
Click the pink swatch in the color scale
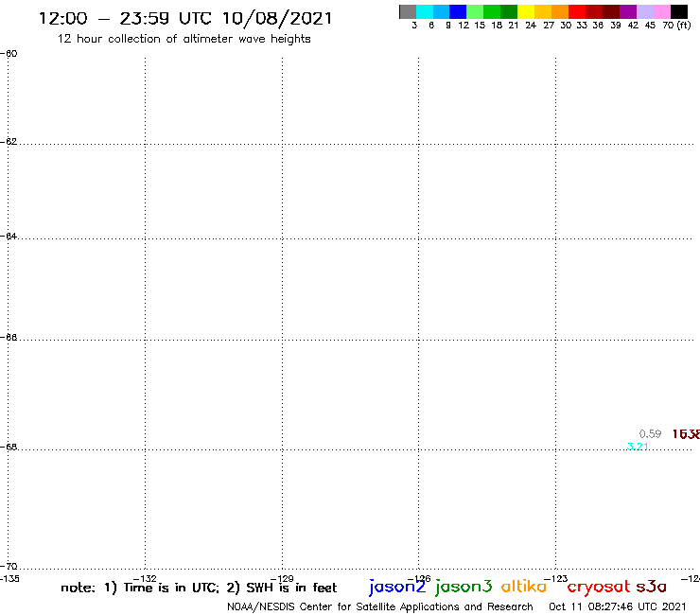pyautogui.click(x=661, y=11)
